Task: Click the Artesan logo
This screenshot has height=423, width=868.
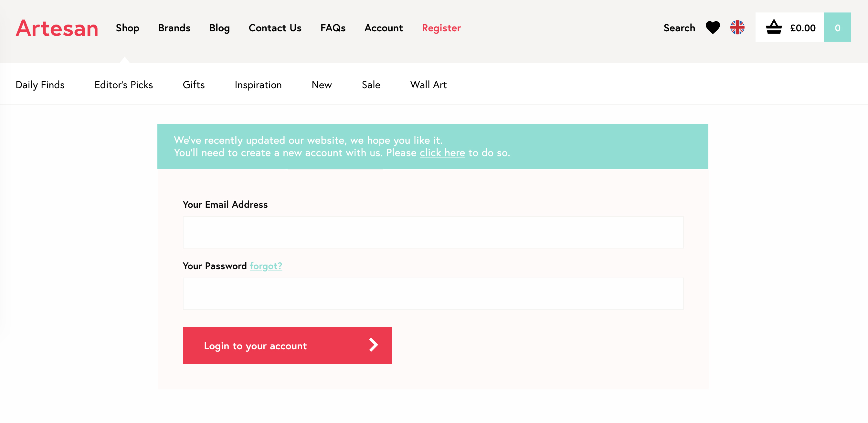Action: click(57, 28)
